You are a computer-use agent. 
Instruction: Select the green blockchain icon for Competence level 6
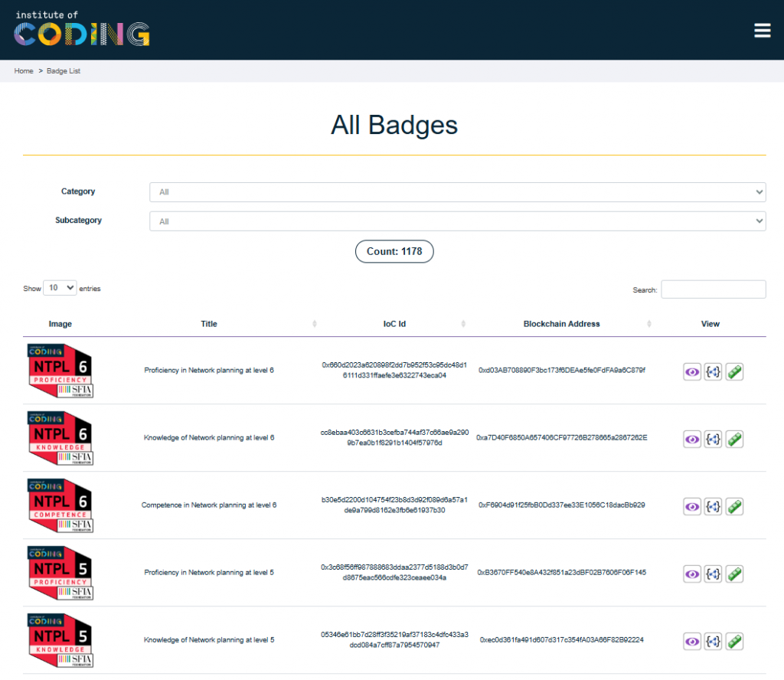[734, 506]
